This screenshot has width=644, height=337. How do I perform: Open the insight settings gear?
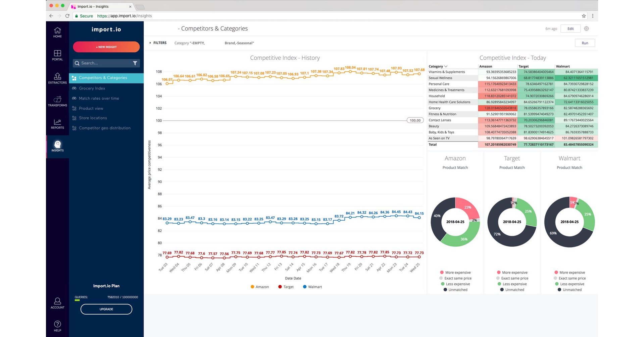click(586, 29)
